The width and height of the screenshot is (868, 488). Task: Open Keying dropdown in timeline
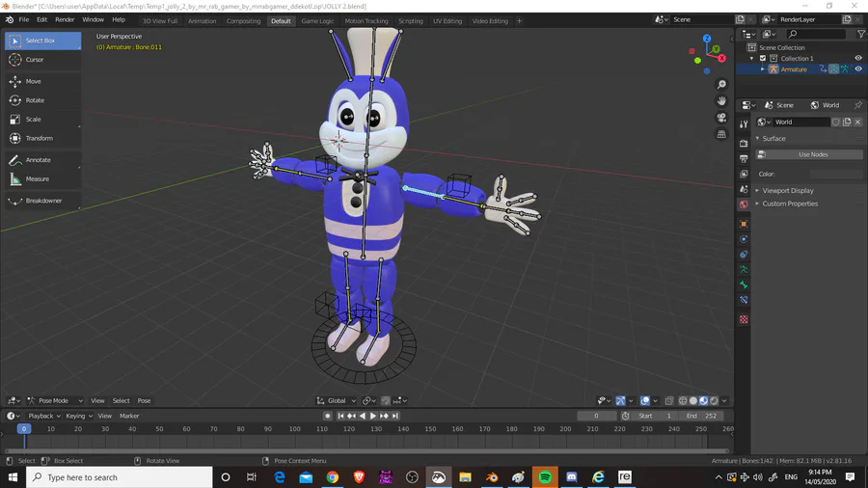(x=79, y=416)
